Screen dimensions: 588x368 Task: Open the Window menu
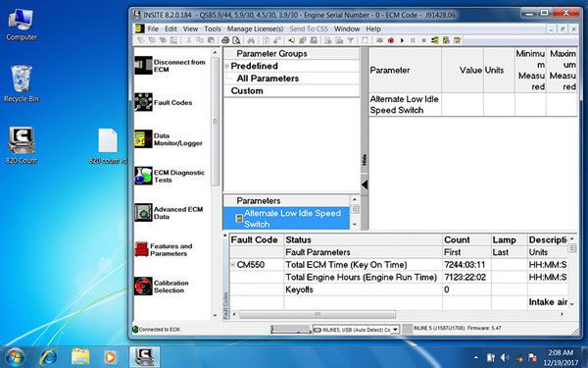pos(347,28)
